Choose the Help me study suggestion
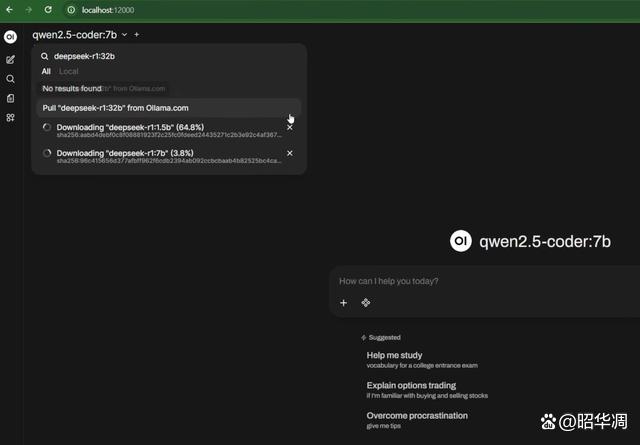640x445 pixels. [x=394, y=355]
